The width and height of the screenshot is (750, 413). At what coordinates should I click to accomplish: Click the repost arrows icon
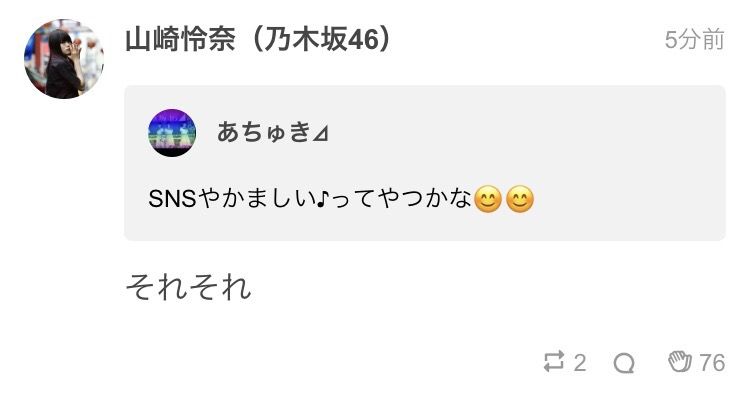pyautogui.click(x=554, y=362)
